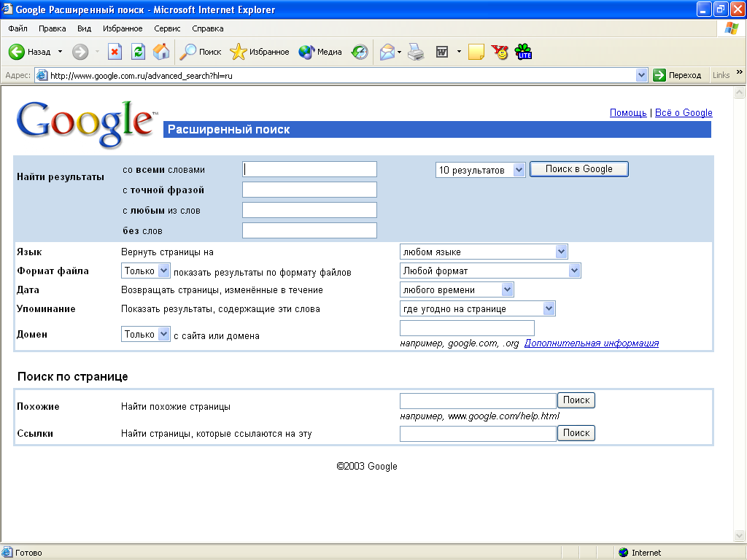
Task: Click the Поиск button in the Похожие row
Action: [576, 400]
